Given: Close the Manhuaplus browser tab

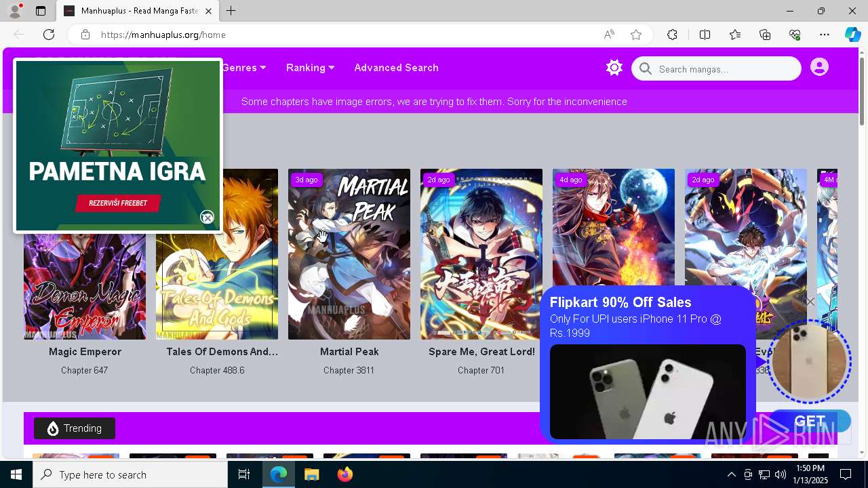Looking at the screenshot, I should coord(208,11).
